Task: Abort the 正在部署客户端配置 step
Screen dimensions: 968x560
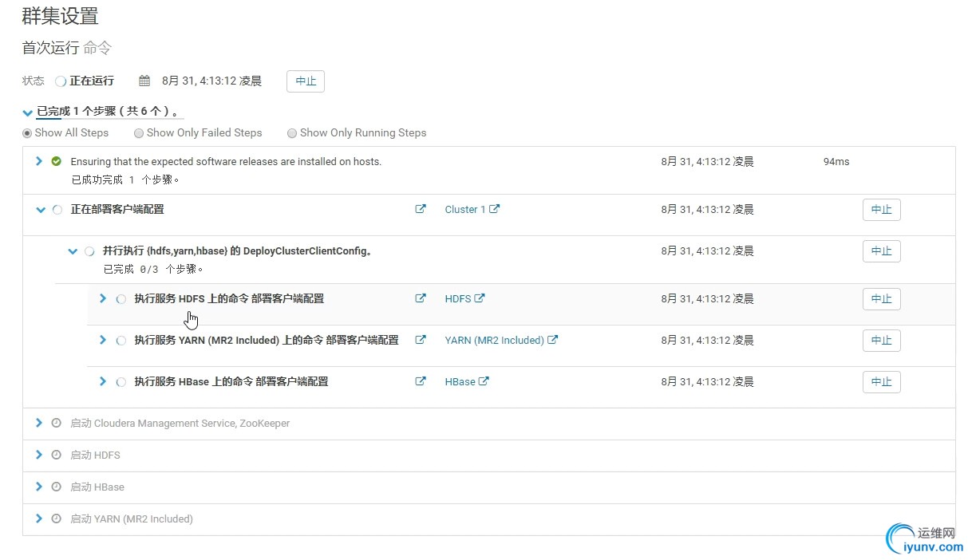Action: [881, 210]
